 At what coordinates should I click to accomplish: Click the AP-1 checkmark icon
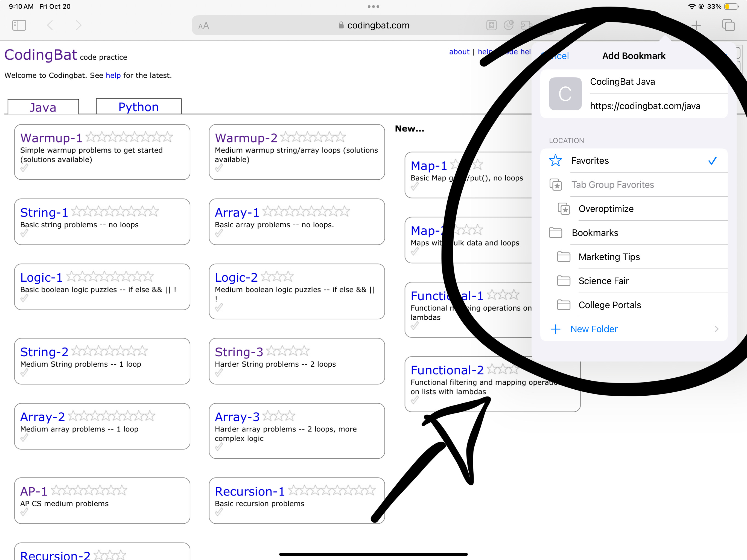point(24,512)
